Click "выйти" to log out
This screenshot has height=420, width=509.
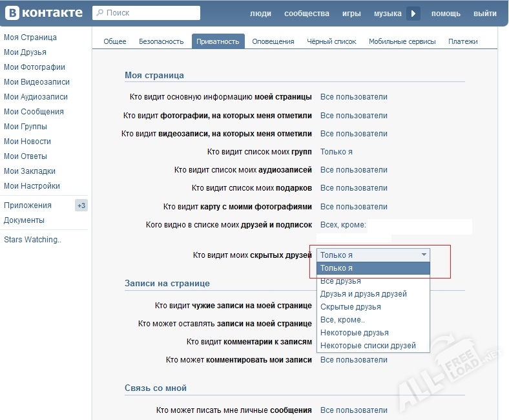pos(484,14)
